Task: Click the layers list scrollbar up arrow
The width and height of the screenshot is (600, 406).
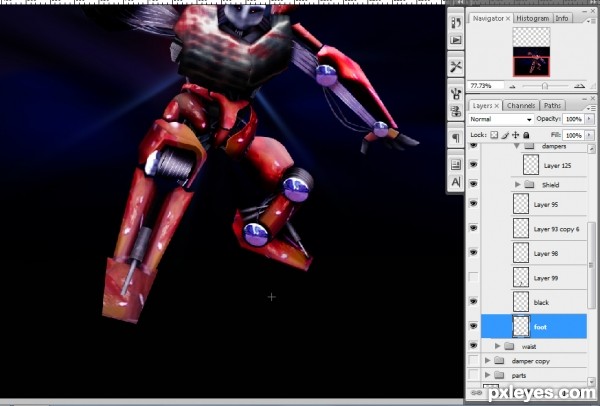Action: pyautogui.click(x=591, y=148)
